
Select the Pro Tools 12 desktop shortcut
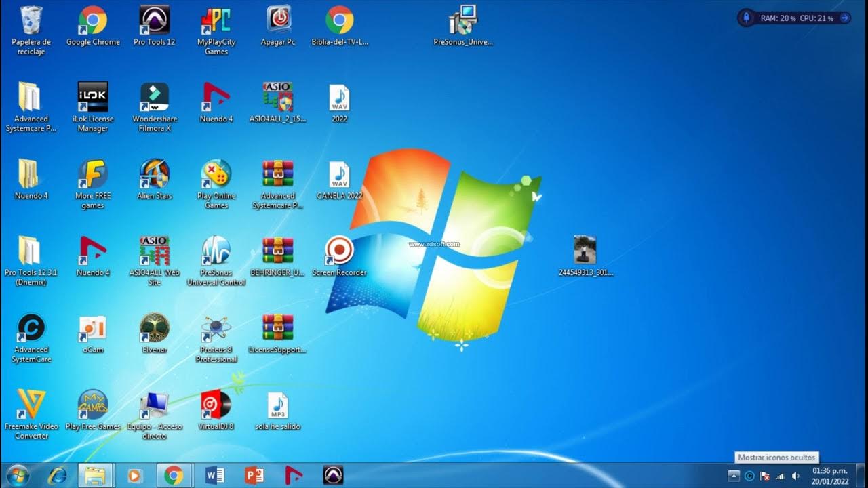[x=155, y=26]
